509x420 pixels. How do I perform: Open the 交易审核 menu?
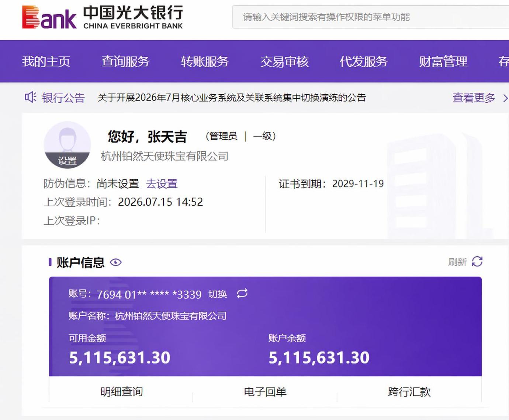pos(284,61)
